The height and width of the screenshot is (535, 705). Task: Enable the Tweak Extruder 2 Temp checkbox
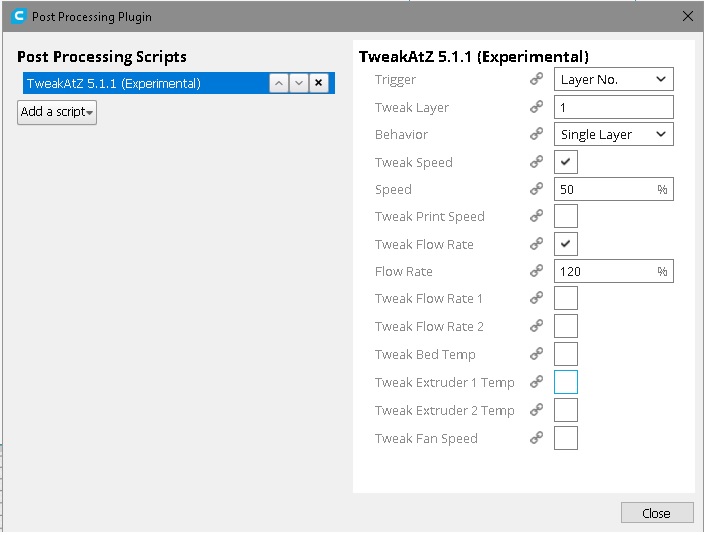click(x=566, y=410)
